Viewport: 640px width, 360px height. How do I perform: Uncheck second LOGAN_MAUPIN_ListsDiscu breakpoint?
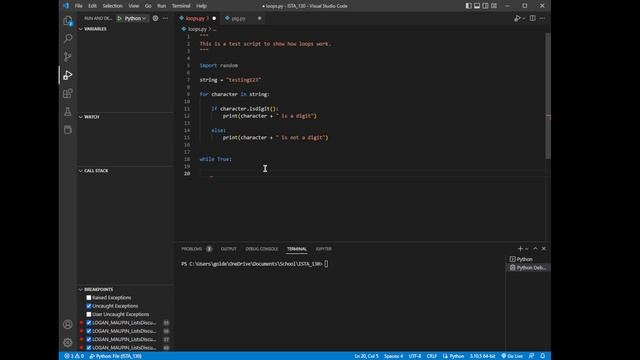(x=89, y=331)
